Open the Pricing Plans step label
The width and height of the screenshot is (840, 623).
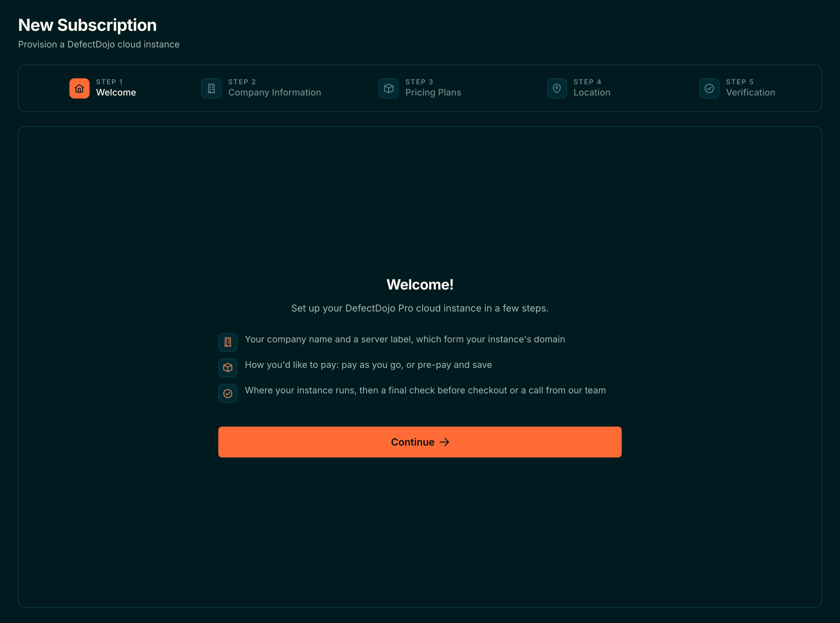pos(433,92)
